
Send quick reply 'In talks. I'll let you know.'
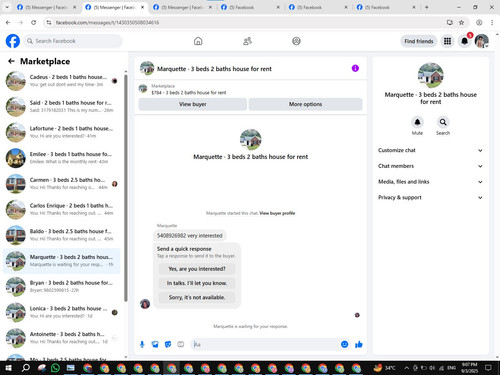tap(197, 283)
